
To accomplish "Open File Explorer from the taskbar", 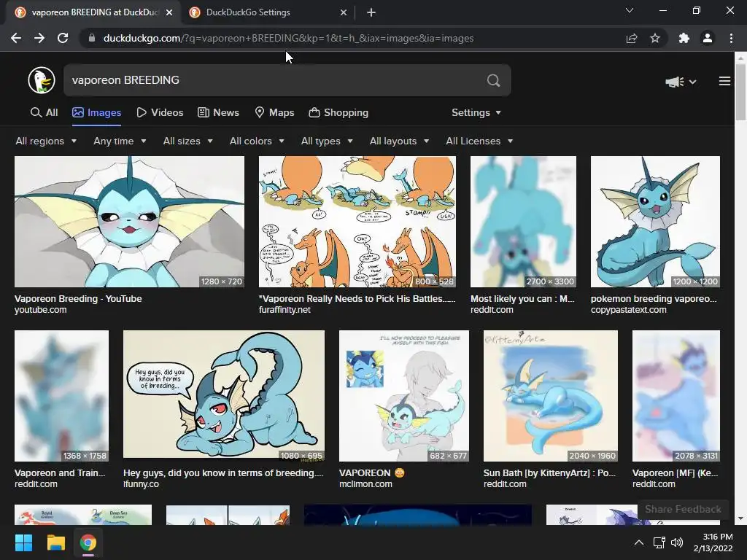I will point(55,542).
